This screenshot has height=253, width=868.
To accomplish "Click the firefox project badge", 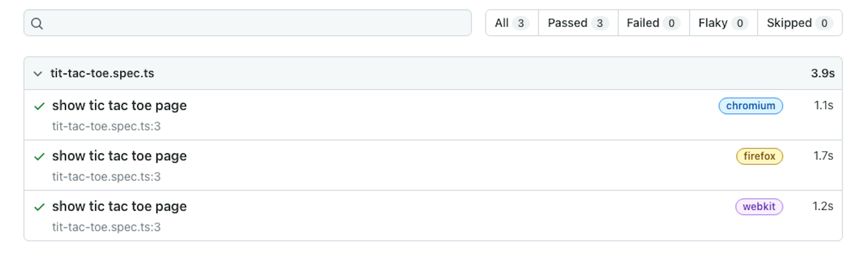I will (759, 156).
